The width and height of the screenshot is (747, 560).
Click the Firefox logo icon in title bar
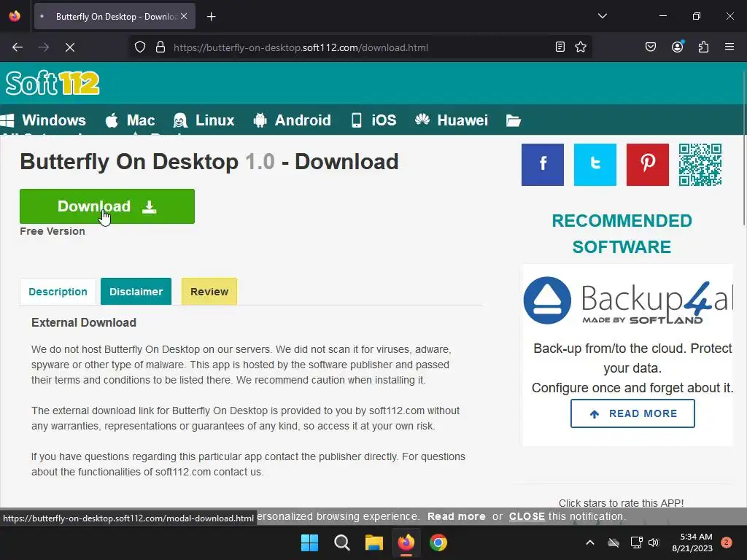point(15,16)
